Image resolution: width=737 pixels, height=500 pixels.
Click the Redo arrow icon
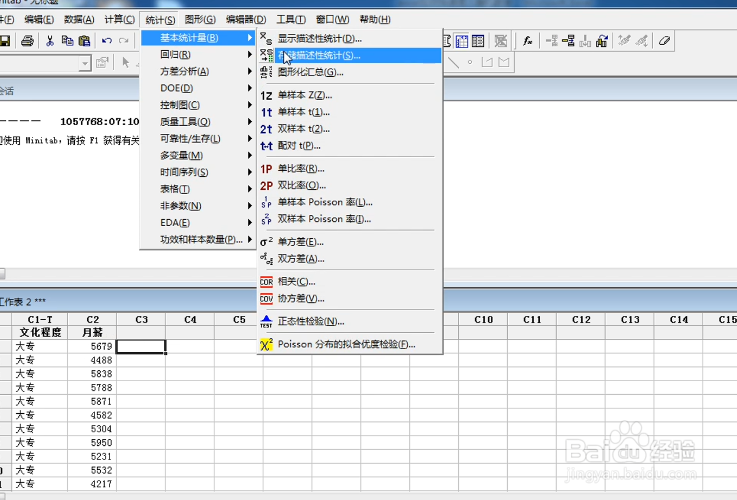coord(124,41)
